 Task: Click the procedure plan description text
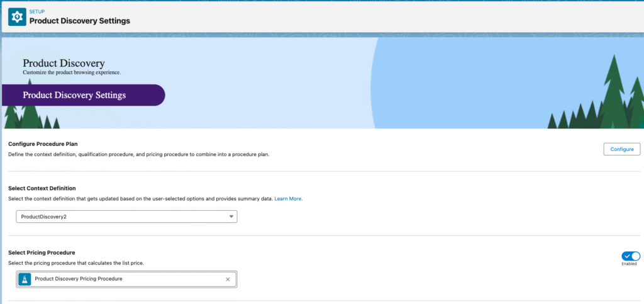138,155
